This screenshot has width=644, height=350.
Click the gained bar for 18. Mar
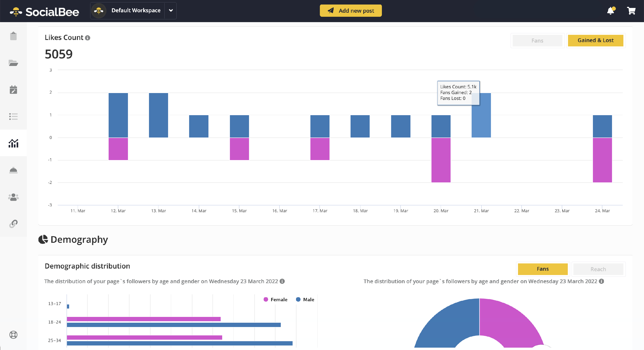(x=360, y=126)
